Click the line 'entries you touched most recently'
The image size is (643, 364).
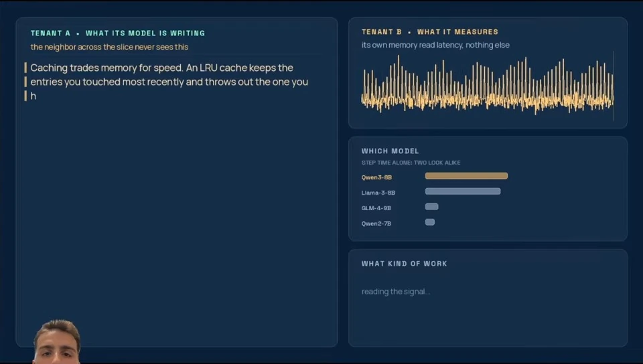pyautogui.click(x=169, y=82)
